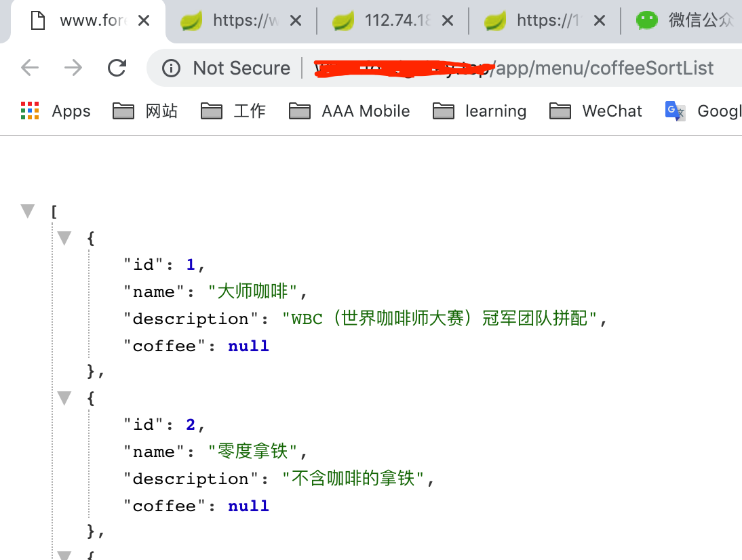Open the 网站 bookmark folder
Viewport: 742px width, 560px height.
[x=145, y=111]
